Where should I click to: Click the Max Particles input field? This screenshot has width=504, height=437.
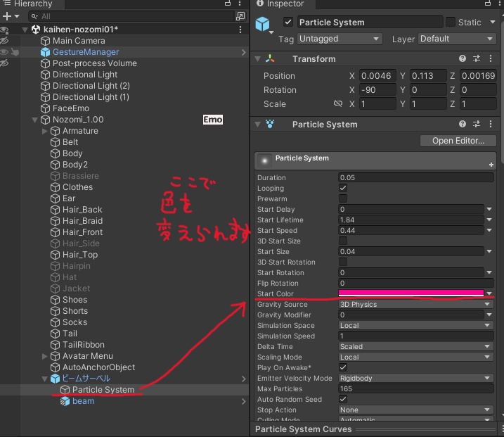click(x=416, y=388)
